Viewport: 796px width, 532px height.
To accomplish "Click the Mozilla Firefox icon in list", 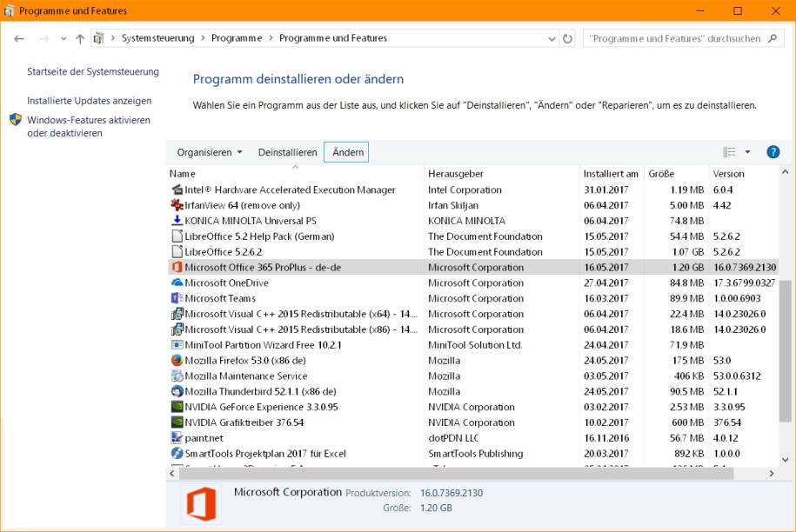I will pyautogui.click(x=177, y=361).
